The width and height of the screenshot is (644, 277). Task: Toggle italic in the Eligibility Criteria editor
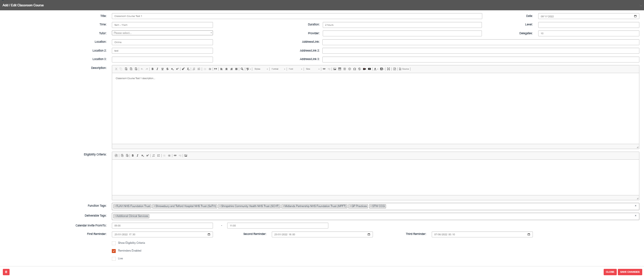[x=138, y=156]
